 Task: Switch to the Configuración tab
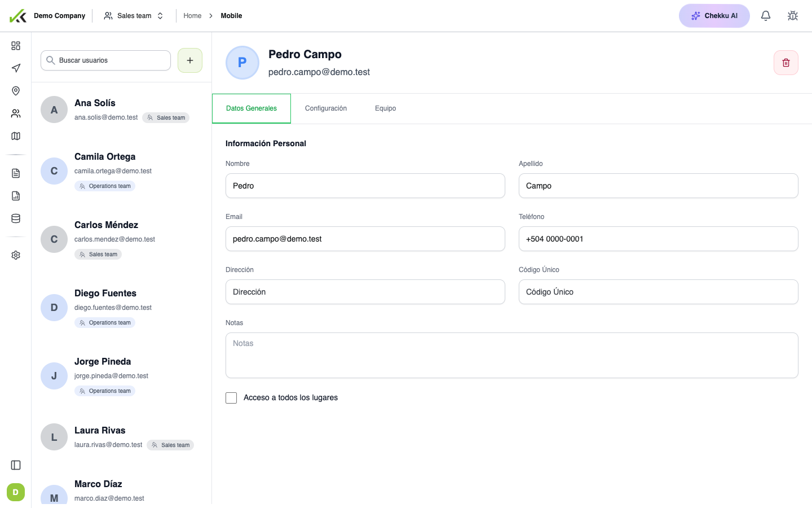(326, 108)
